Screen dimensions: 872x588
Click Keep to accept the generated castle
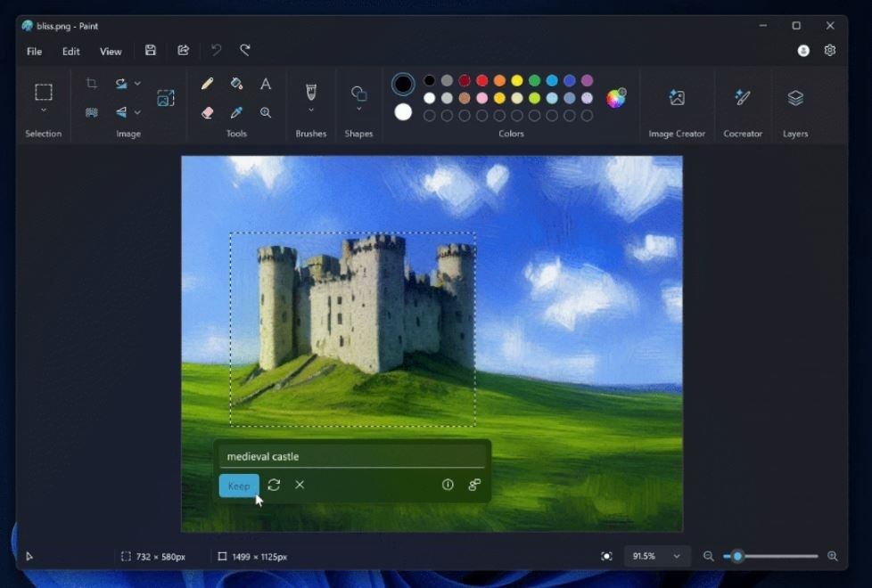[x=238, y=486]
